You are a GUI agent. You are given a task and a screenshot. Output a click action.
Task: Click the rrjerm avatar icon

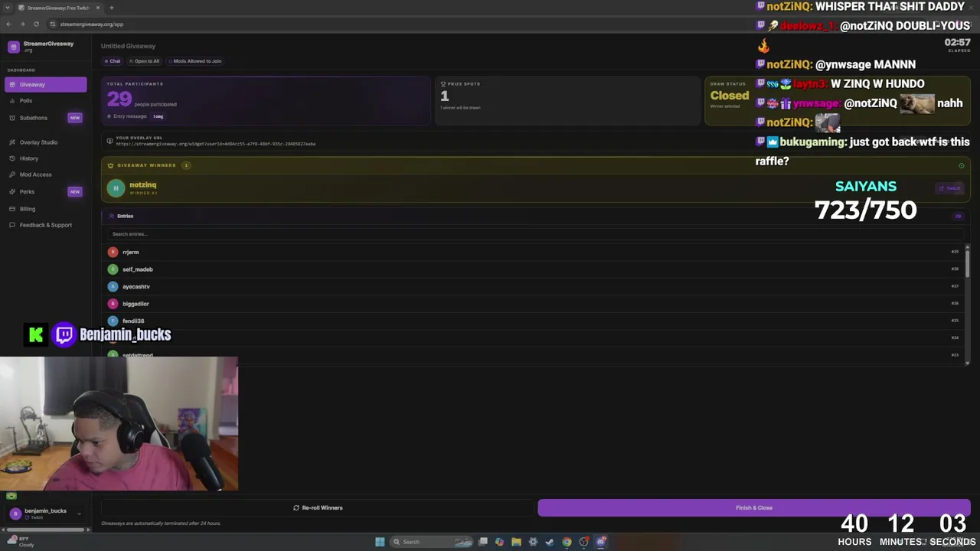click(113, 252)
